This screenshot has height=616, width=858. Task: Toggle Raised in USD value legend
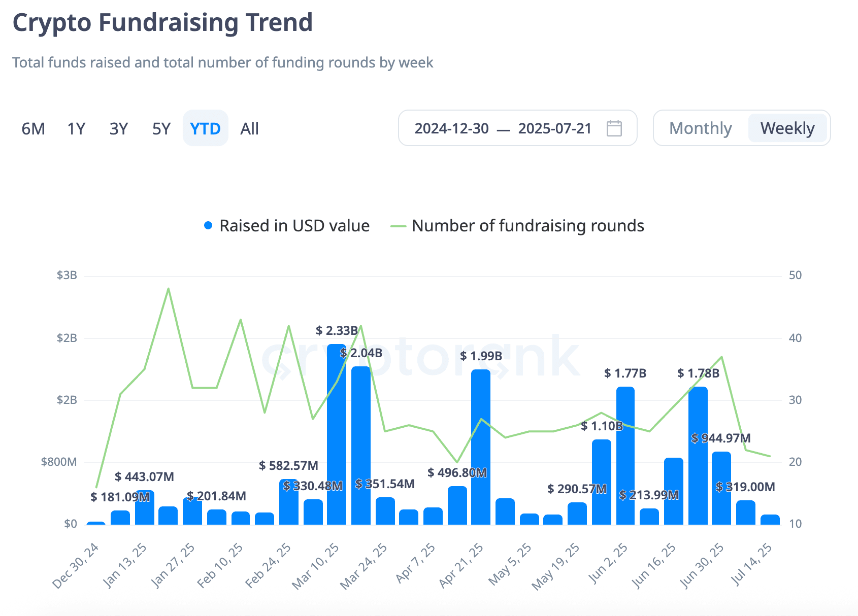(286, 226)
